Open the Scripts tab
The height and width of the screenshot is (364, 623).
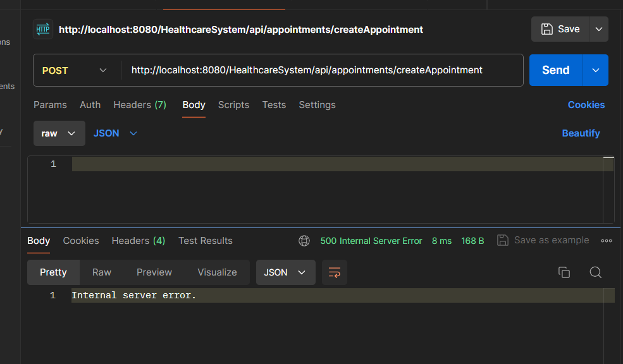click(x=233, y=105)
